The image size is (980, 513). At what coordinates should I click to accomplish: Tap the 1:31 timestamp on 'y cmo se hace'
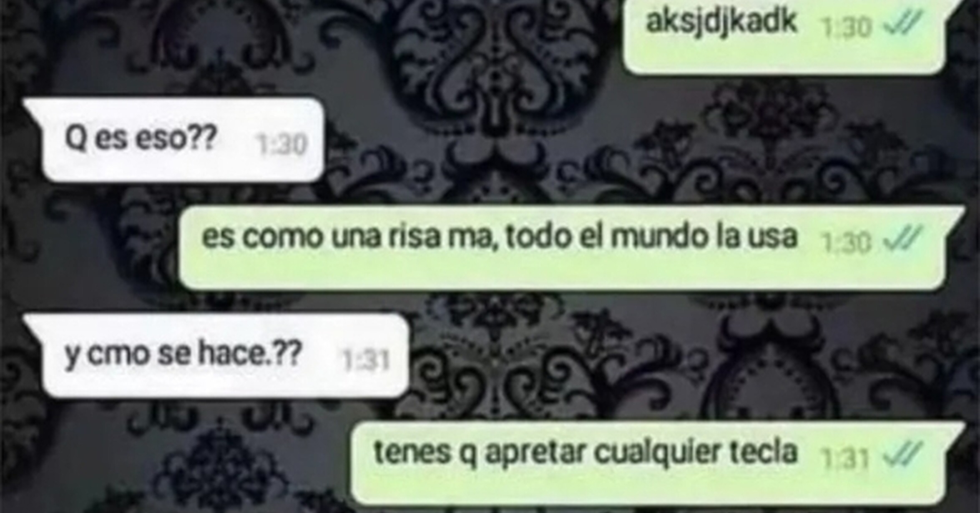(x=366, y=360)
